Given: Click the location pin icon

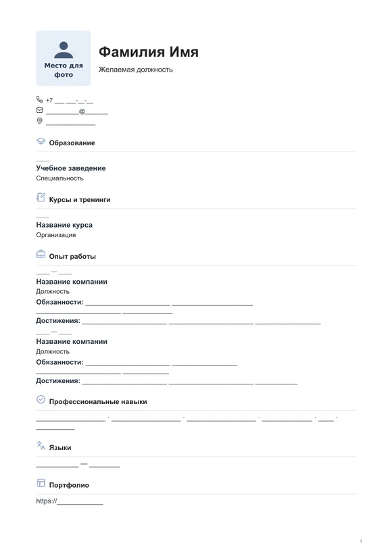Looking at the screenshot, I should point(40,121).
